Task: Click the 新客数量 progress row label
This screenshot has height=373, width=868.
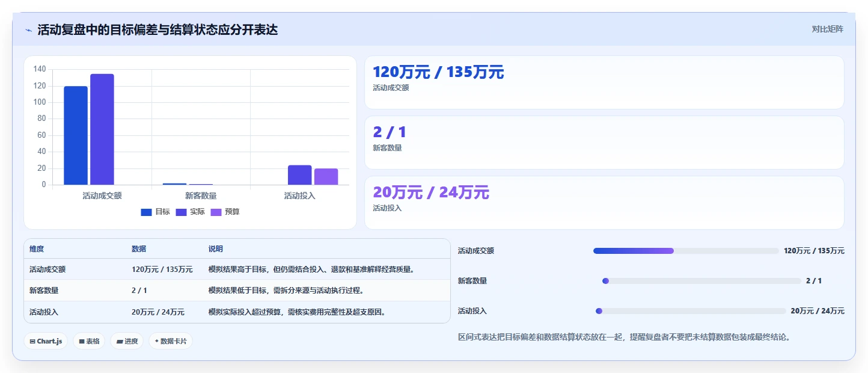Action: click(x=472, y=281)
